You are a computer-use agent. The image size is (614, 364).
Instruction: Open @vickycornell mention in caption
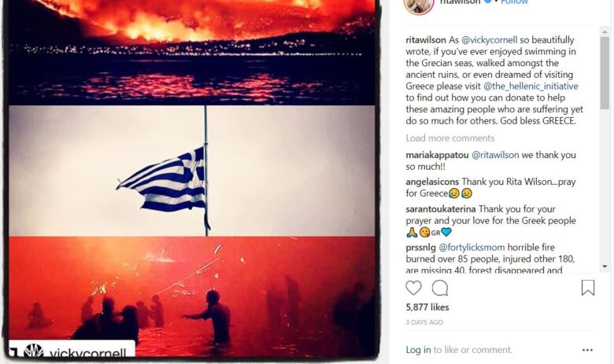[490, 40]
